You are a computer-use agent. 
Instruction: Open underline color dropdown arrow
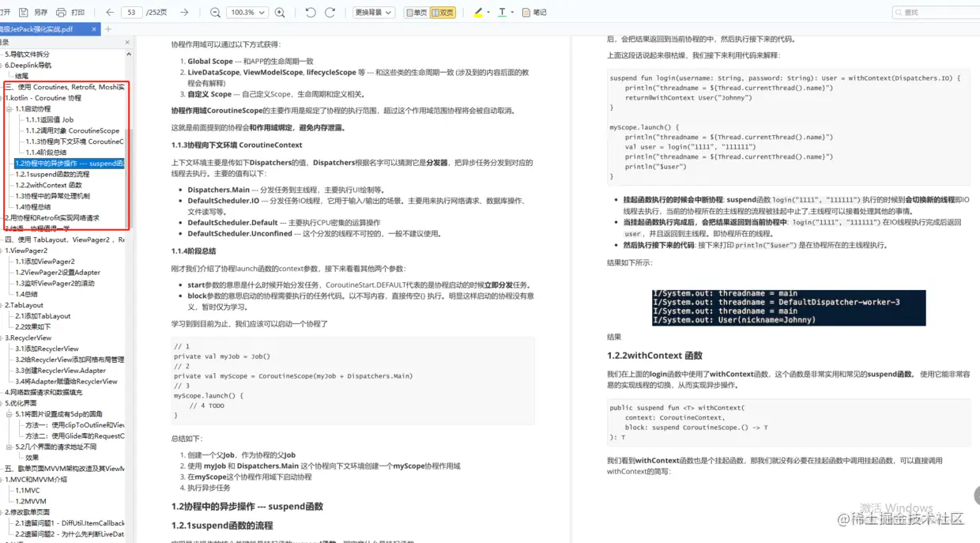[x=512, y=13]
